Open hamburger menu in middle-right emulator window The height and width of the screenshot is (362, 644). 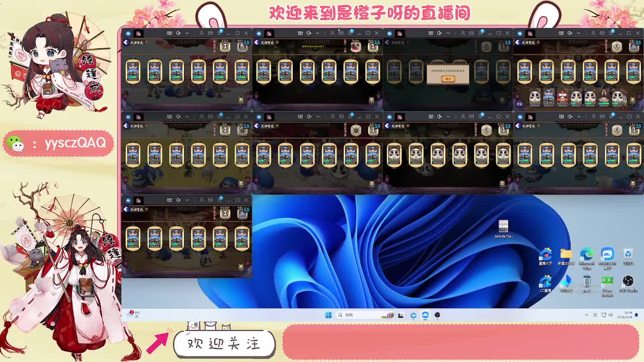tap(612, 117)
